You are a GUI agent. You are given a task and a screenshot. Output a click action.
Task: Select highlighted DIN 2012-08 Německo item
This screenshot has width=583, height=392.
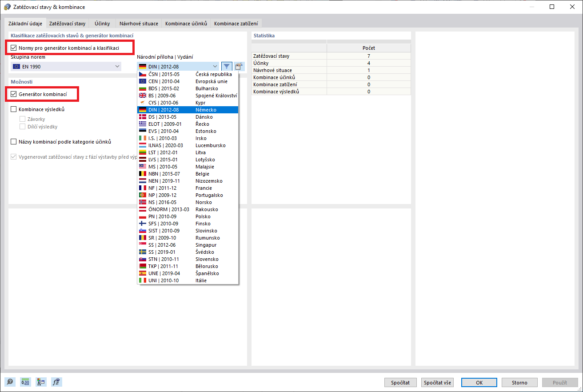(x=188, y=110)
